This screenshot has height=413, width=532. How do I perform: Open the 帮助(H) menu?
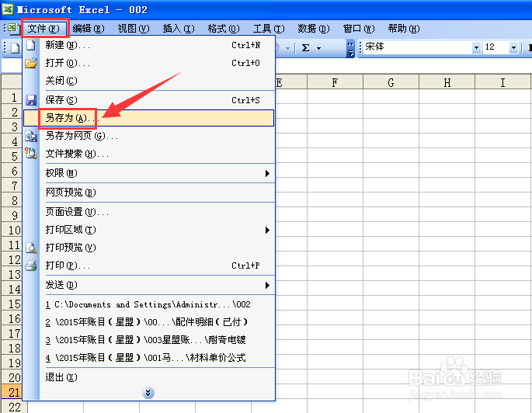click(404, 29)
